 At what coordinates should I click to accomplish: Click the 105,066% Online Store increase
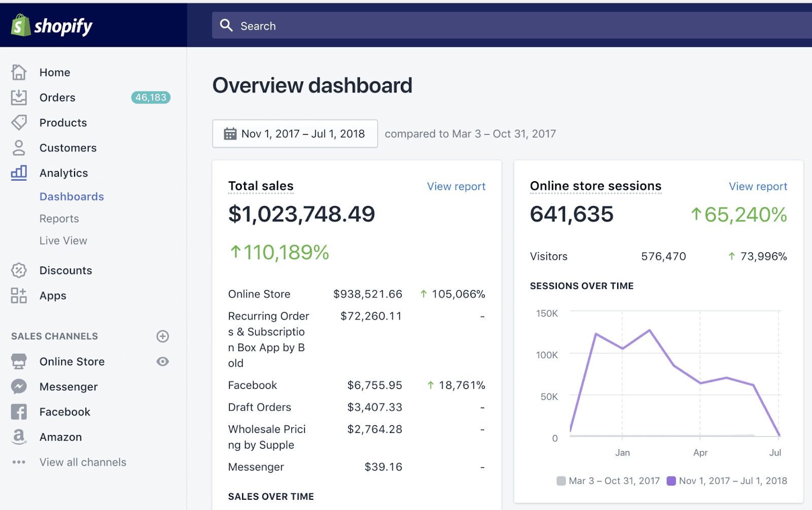tap(453, 294)
